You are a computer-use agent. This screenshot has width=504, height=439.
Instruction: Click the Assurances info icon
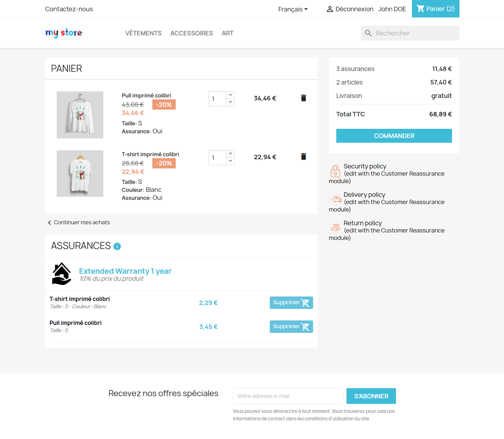(117, 246)
